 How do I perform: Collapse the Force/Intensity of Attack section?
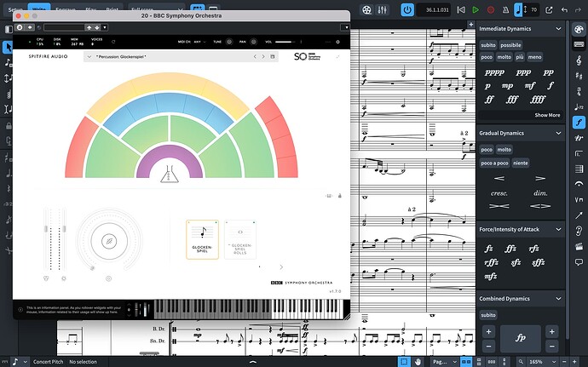tap(558, 229)
